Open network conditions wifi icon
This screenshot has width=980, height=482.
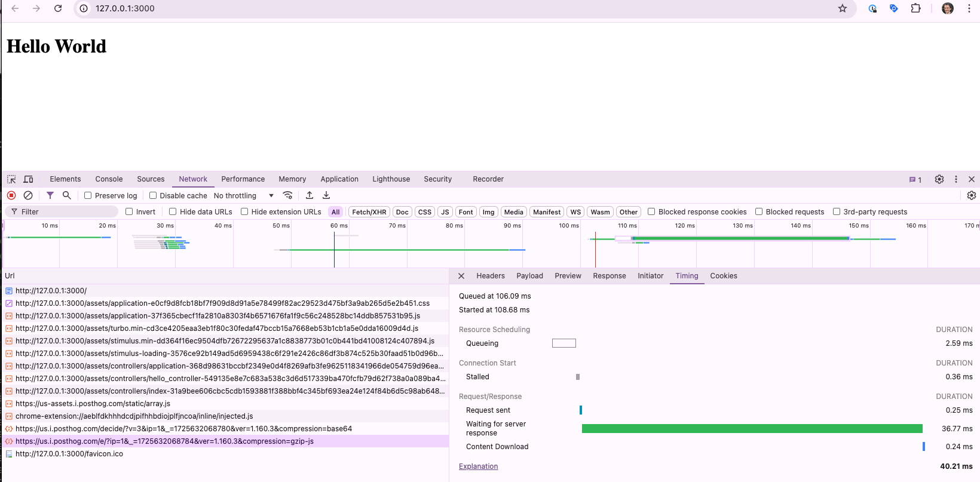point(287,195)
